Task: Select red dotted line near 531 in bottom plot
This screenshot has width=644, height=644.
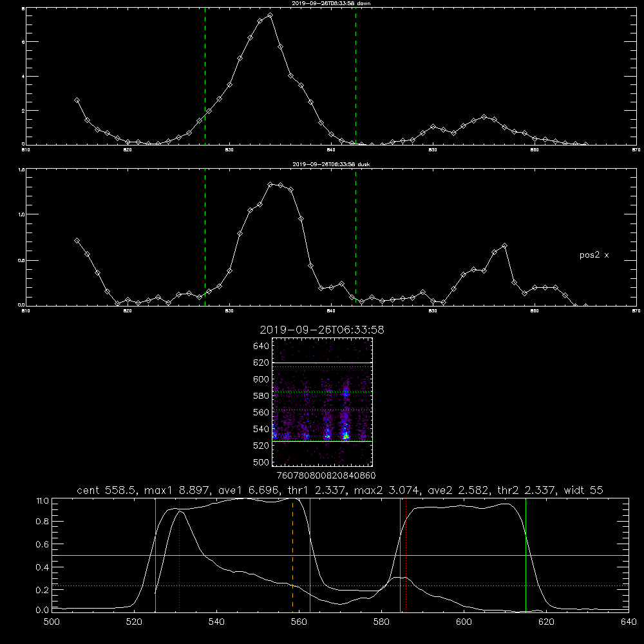Action: [x=180, y=554]
